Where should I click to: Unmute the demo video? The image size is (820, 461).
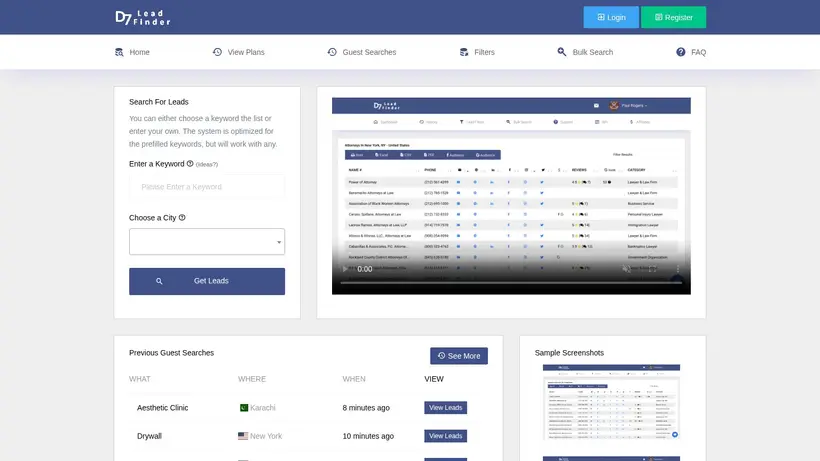pyautogui.click(x=626, y=269)
